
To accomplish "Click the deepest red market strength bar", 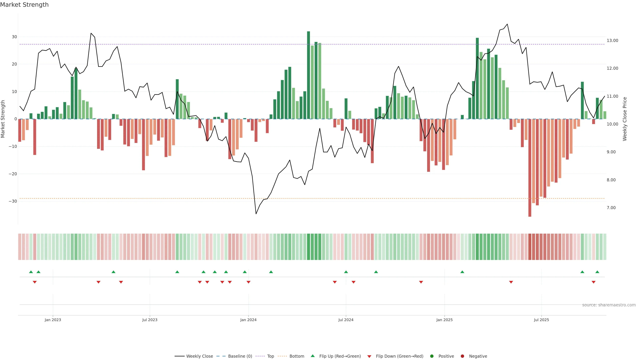I will click(530, 167).
